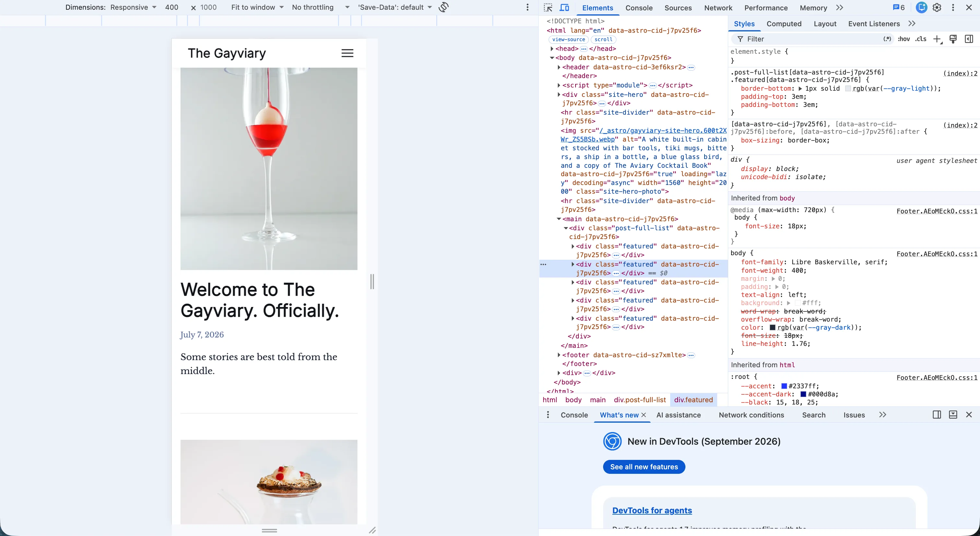Viewport: 980px width, 536px height.
Task: Open the messages counter showing 6
Action: click(x=899, y=7)
